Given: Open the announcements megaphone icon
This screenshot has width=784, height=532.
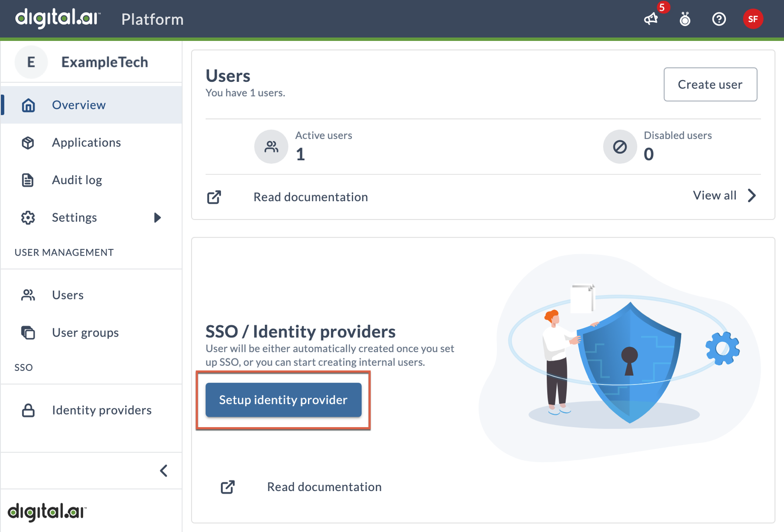Looking at the screenshot, I should [651, 19].
